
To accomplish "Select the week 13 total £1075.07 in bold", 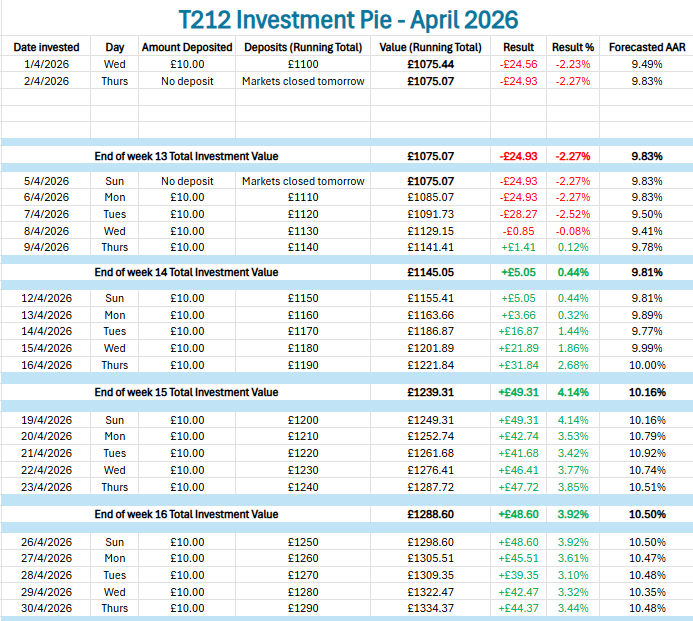I will (x=430, y=156).
